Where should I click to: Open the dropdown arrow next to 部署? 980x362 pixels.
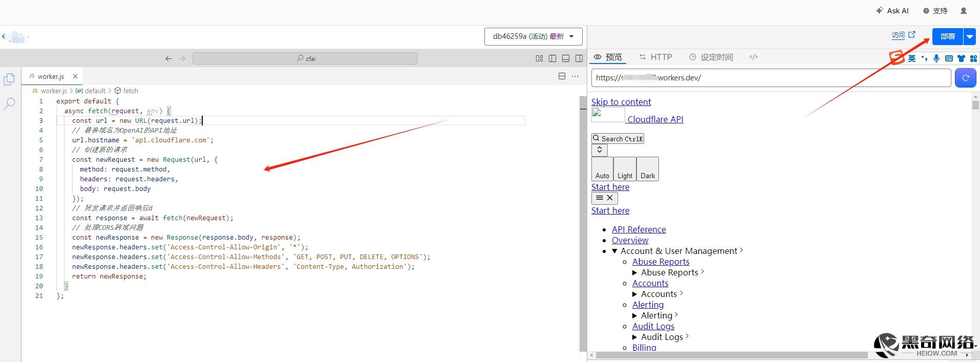[x=970, y=36]
